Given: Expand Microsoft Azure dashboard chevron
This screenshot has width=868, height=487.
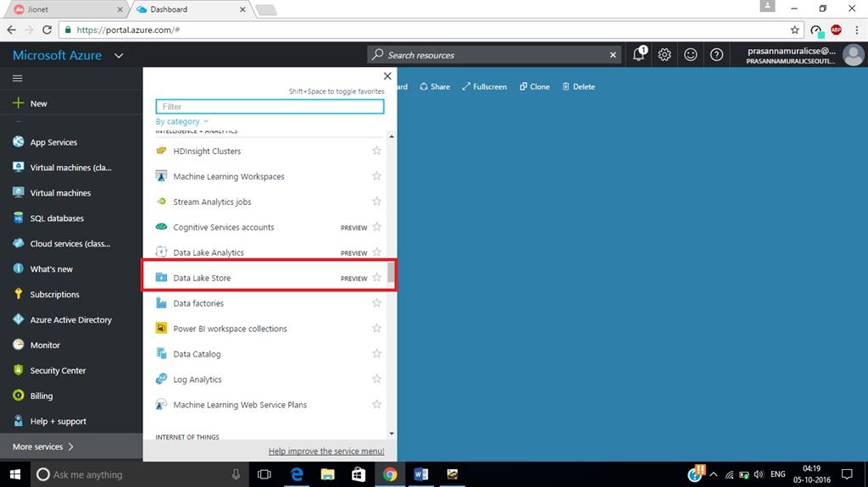Looking at the screenshot, I should point(119,55).
